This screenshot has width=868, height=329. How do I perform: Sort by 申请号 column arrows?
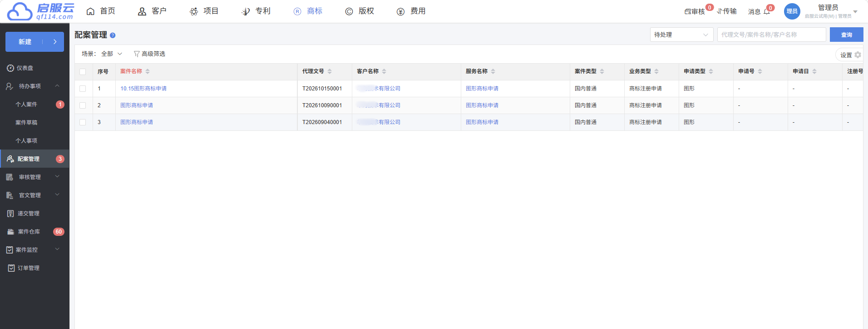pos(760,71)
